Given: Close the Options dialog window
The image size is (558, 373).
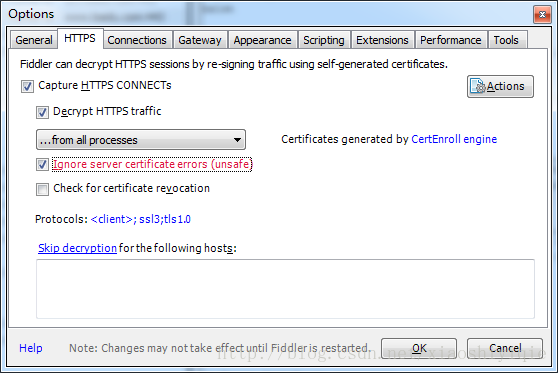Looking at the screenshot, I should click(542, 15).
